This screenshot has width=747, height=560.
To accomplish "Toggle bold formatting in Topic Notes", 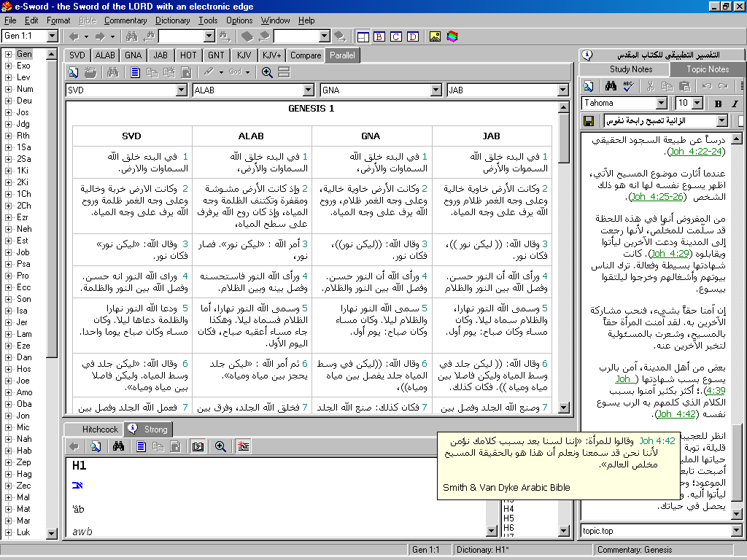I will [x=718, y=104].
